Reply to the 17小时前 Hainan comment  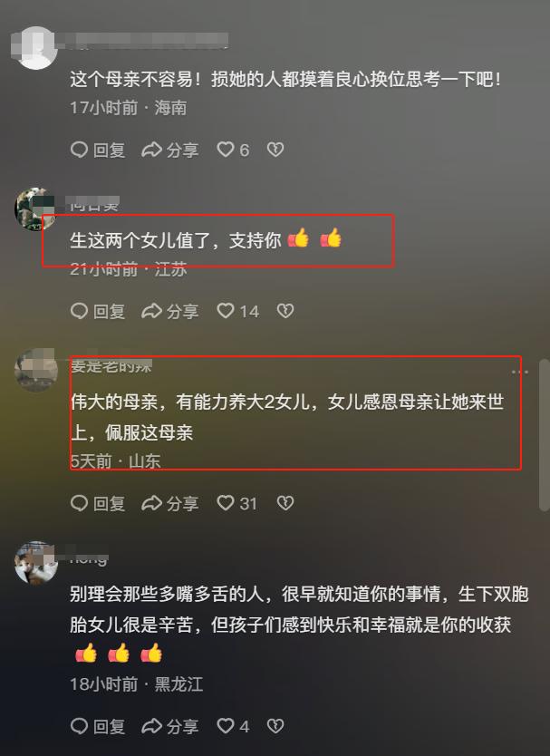point(98,150)
